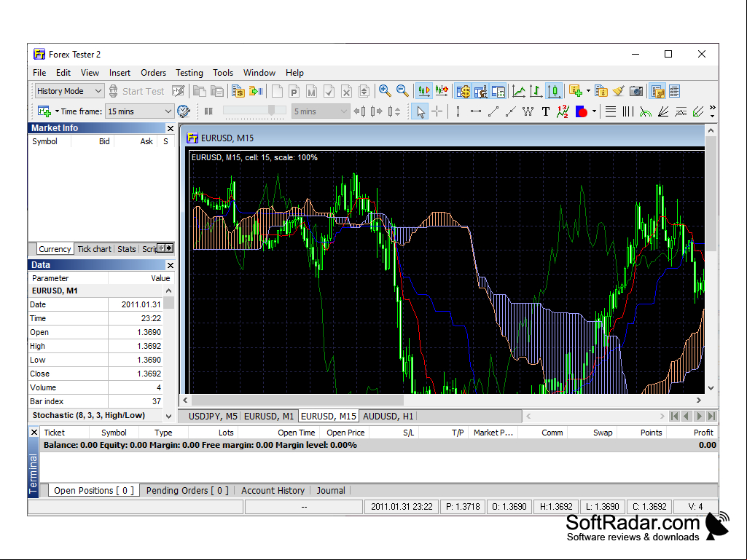Click the chart vertical scrollbar thumb

pyautogui.click(x=711, y=193)
